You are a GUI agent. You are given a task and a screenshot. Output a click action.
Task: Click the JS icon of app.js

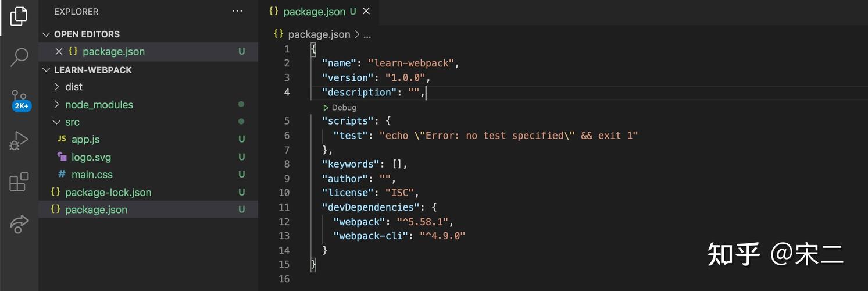click(62, 139)
